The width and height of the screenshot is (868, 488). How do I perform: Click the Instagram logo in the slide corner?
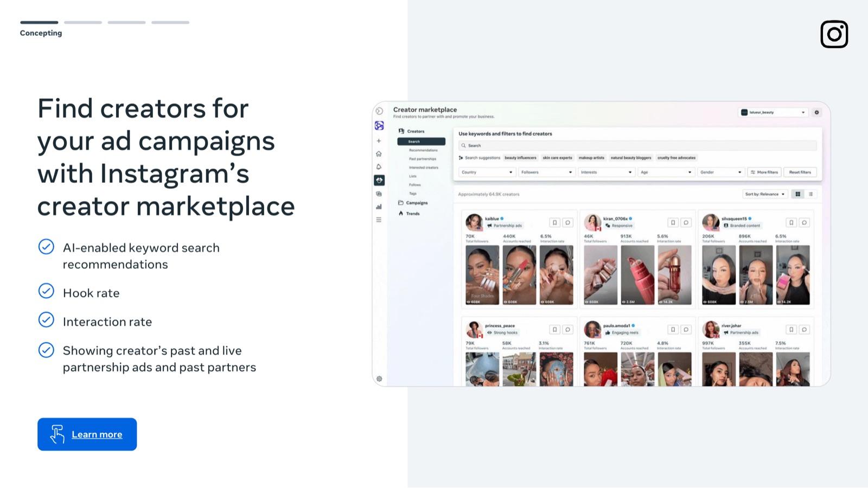[x=834, y=34]
